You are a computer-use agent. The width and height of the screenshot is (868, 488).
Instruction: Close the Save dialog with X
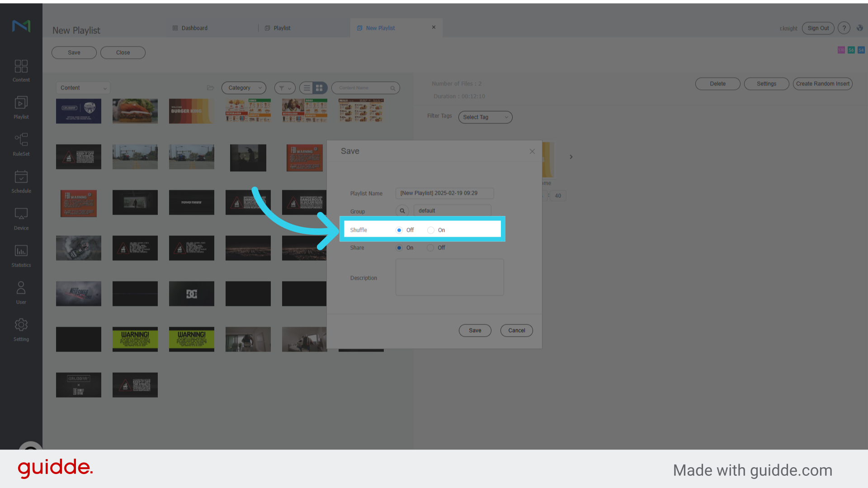point(532,151)
